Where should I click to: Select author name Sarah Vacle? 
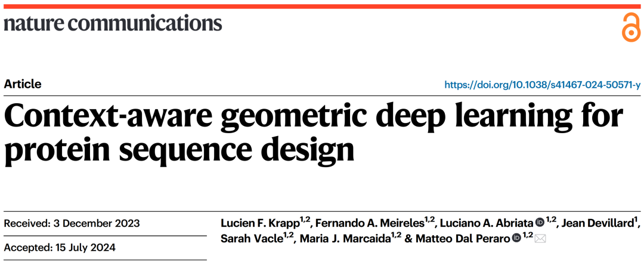click(252, 239)
